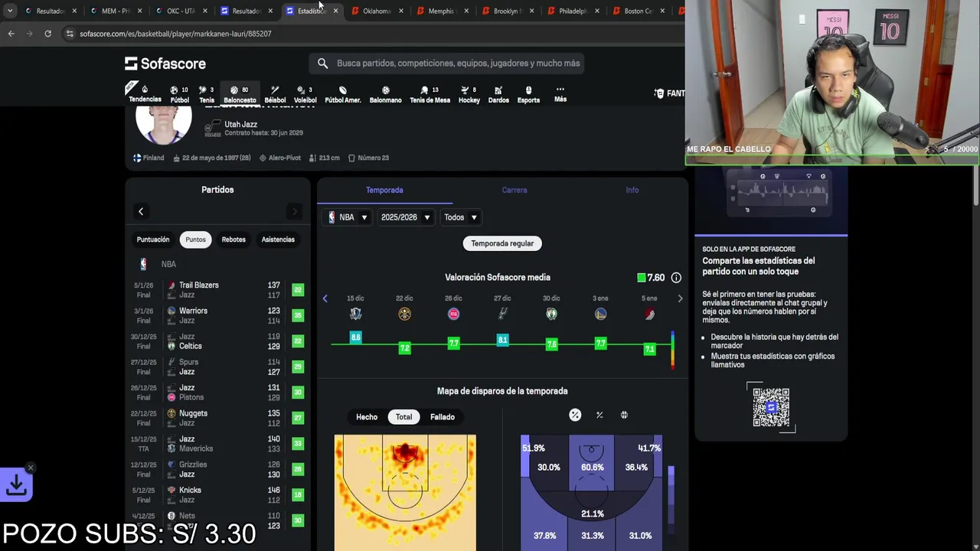Click the search magnifier icon
The image size is (980, 551).
point(322,64)
